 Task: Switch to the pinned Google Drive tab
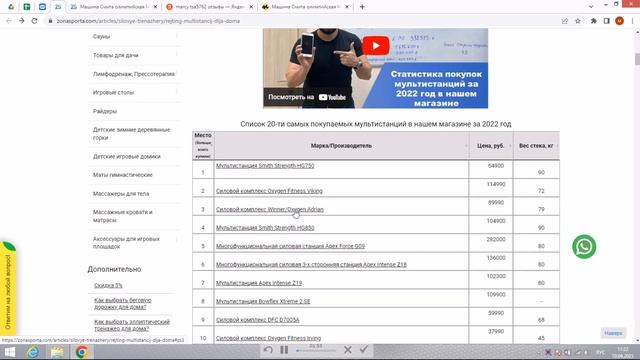[x=11, y=7]
